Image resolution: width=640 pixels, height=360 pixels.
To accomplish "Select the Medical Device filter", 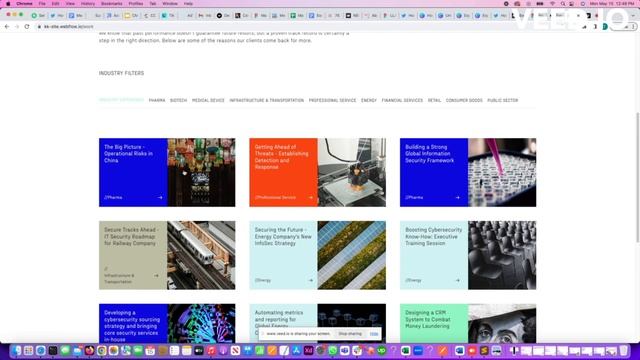I will tap(208, 100).
